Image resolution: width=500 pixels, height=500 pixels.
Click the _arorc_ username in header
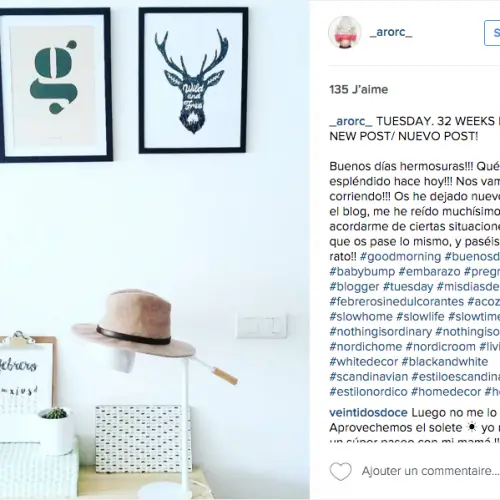click(x=391, y=32)
